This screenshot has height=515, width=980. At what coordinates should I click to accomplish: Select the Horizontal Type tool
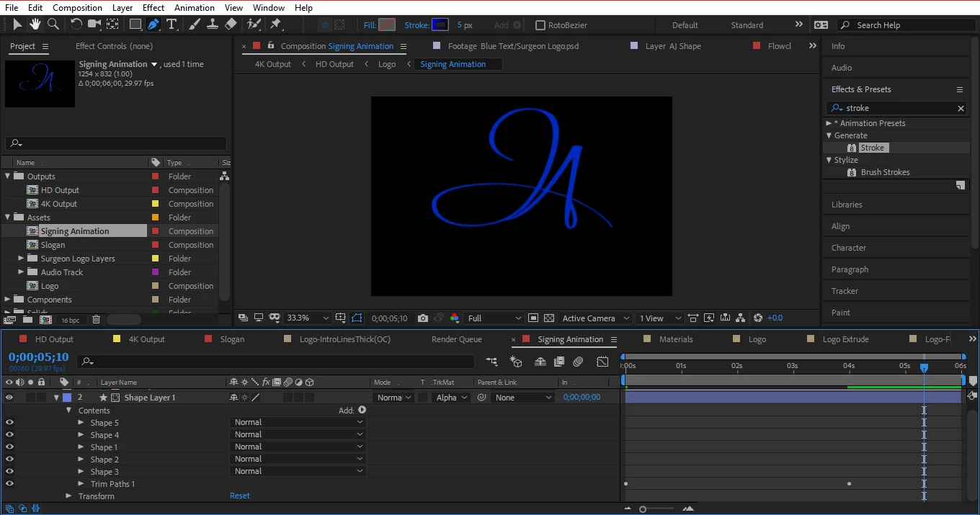pyautogui.click(x=172, y=24)
